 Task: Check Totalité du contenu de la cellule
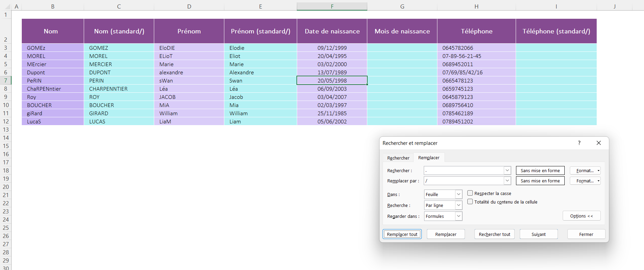(470, 202)
